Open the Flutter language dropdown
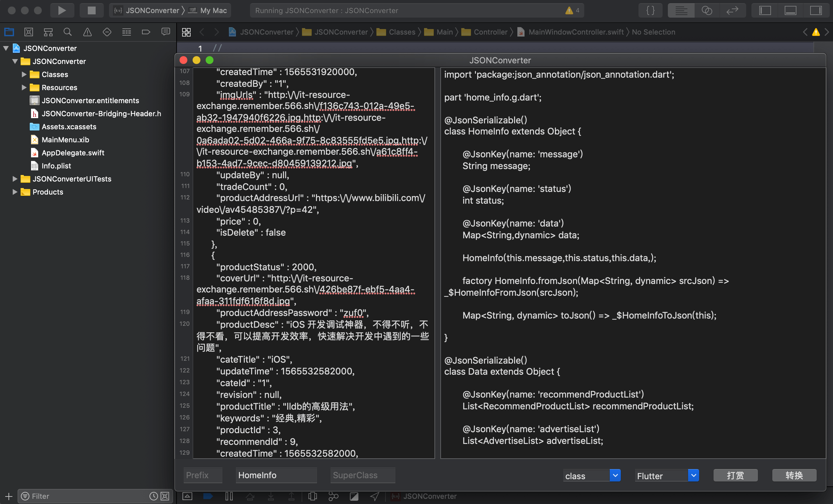This screenshot has height=504, width=833. (693, 475)
